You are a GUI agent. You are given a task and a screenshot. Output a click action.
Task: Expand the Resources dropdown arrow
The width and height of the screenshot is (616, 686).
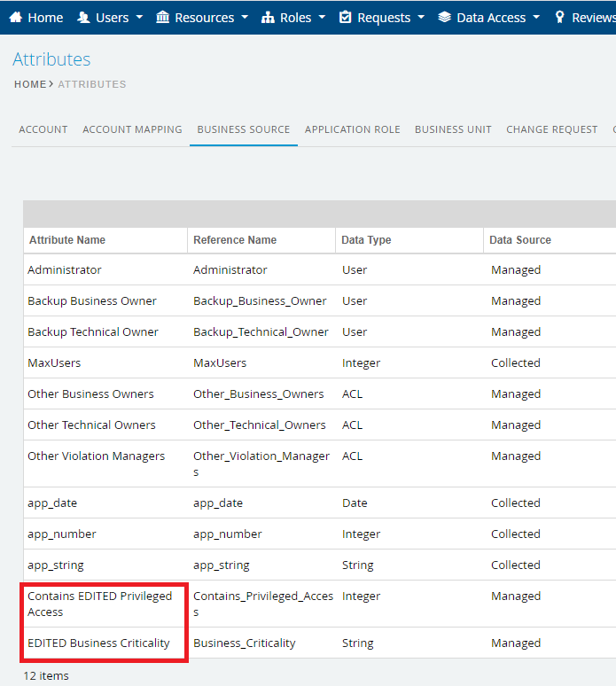(245, 18)
